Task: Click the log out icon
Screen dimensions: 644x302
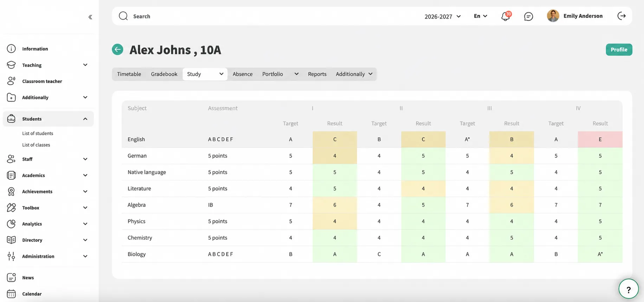Action: pos(622,16)
